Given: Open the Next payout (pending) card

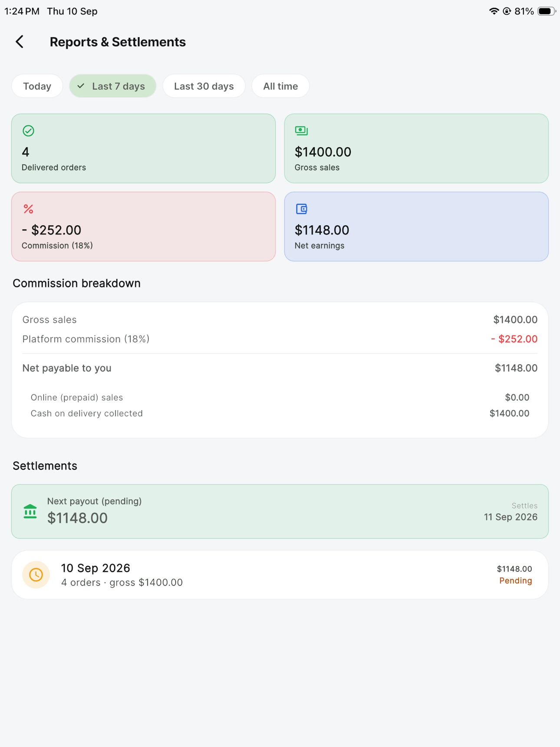Looking at the screenshot, I should [x=280, y=512].
